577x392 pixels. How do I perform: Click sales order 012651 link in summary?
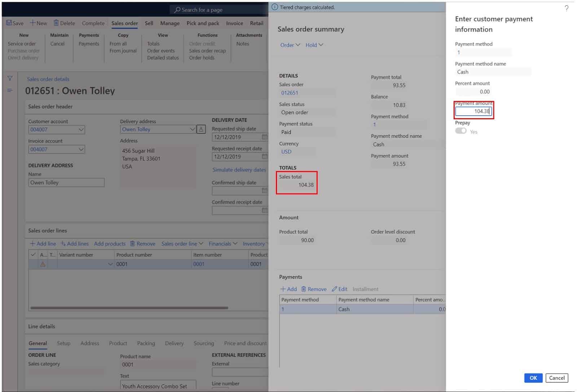(x=290, y=93)
